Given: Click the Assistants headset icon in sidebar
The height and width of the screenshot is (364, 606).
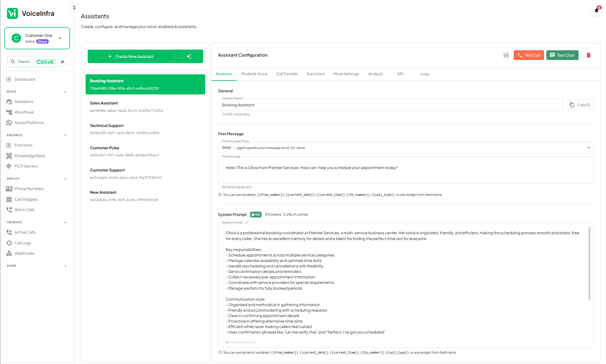Looking at the screenshot, I should (x=9, y=102).
